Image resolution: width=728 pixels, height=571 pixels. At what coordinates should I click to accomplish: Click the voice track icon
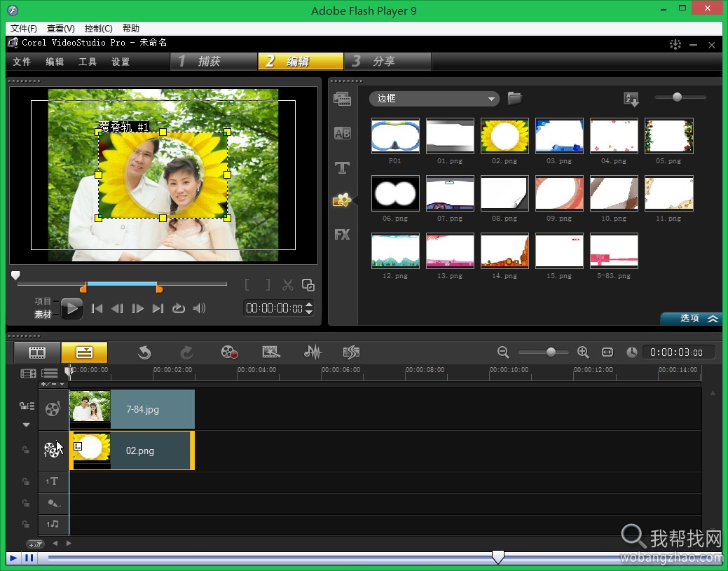(53, 503)
